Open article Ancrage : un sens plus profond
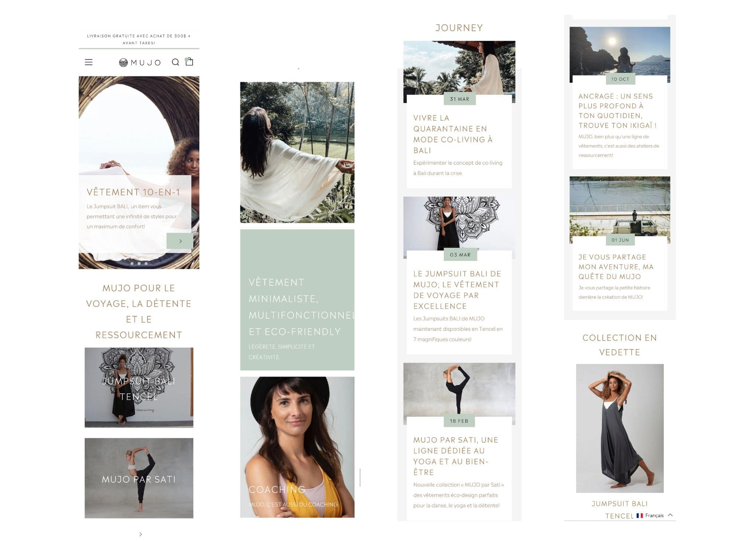Image resolution: width=756 pixels, height=541 pixels. [618, 111]
